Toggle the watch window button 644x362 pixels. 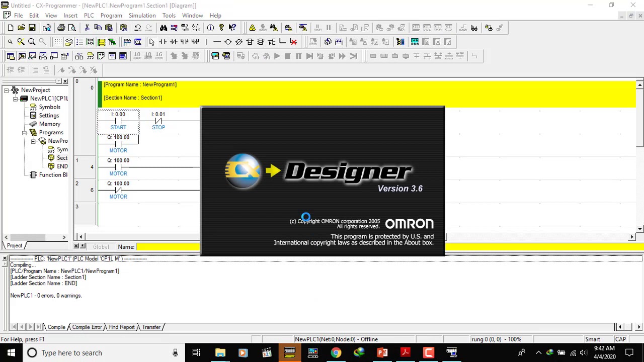[33, 56]
